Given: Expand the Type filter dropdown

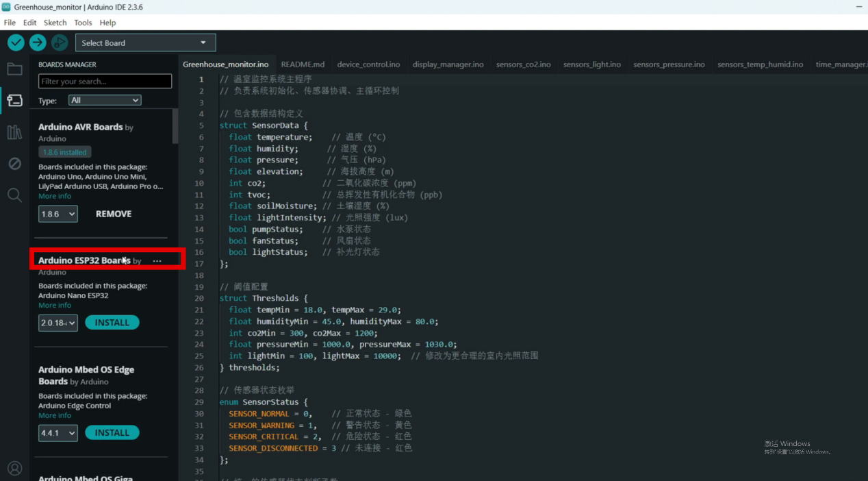Looking at the screenshot, I should (x=105, y=100).
